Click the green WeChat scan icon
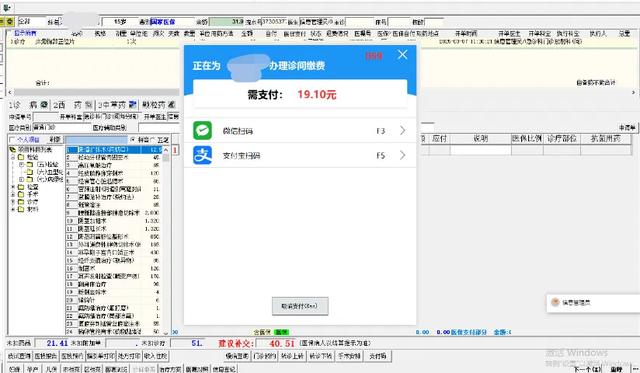Screen dimensions: 640x373 [202, 131]
